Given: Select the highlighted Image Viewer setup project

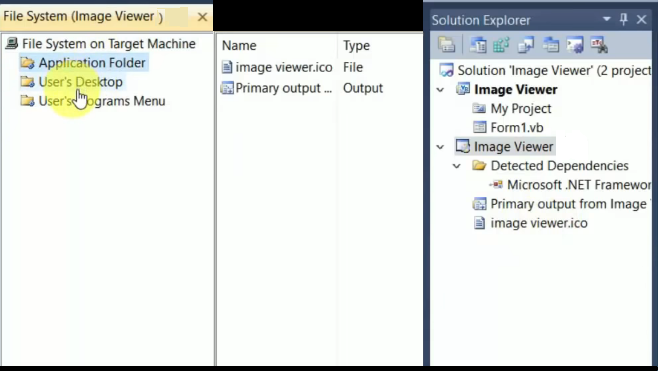Looking at the screenshot, I should point(514,147).
